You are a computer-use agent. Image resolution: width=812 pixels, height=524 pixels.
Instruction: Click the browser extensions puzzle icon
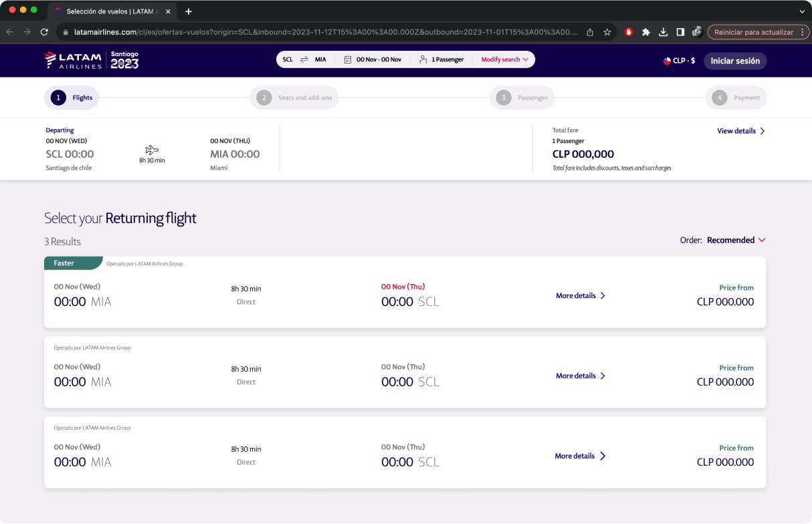[x=646, y=31]
